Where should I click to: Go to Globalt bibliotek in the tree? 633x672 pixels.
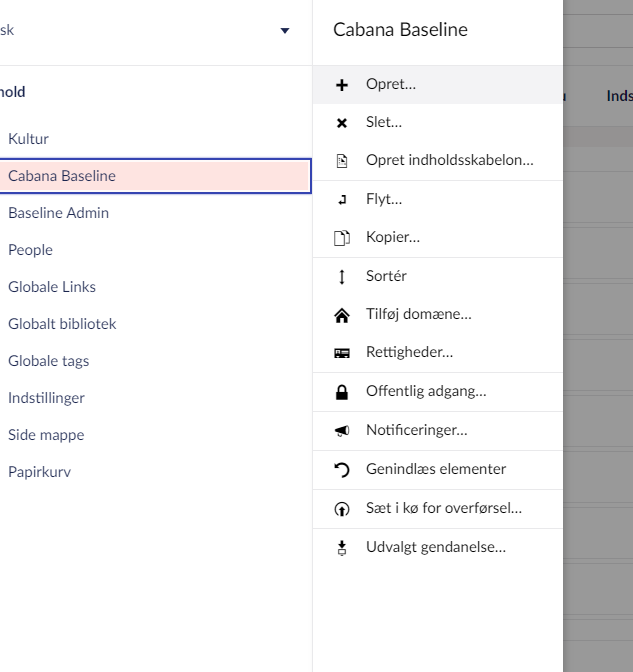62,324
